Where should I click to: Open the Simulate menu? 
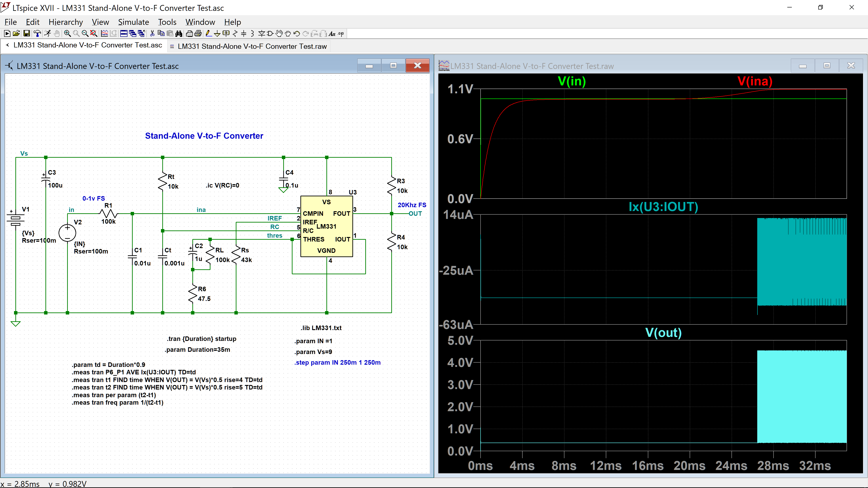point(133,22)
